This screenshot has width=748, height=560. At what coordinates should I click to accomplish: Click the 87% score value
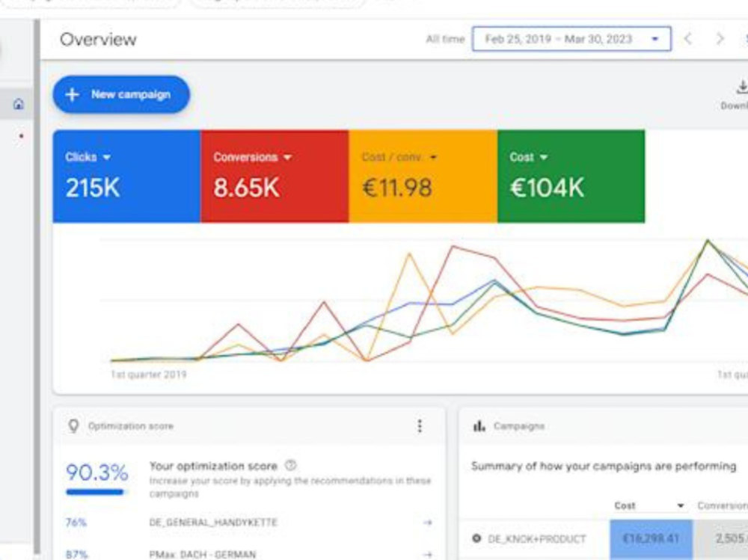coord(76,555)
